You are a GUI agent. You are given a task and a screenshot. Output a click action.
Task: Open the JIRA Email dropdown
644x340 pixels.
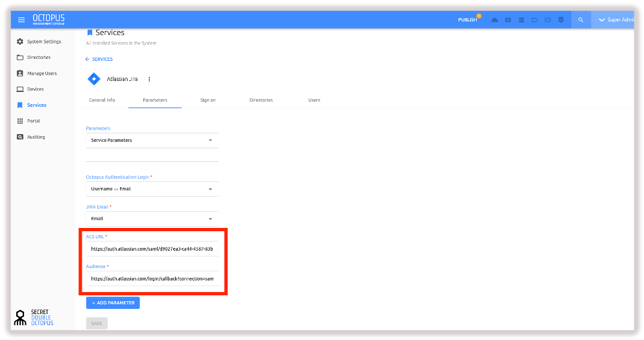click(152, 219)
